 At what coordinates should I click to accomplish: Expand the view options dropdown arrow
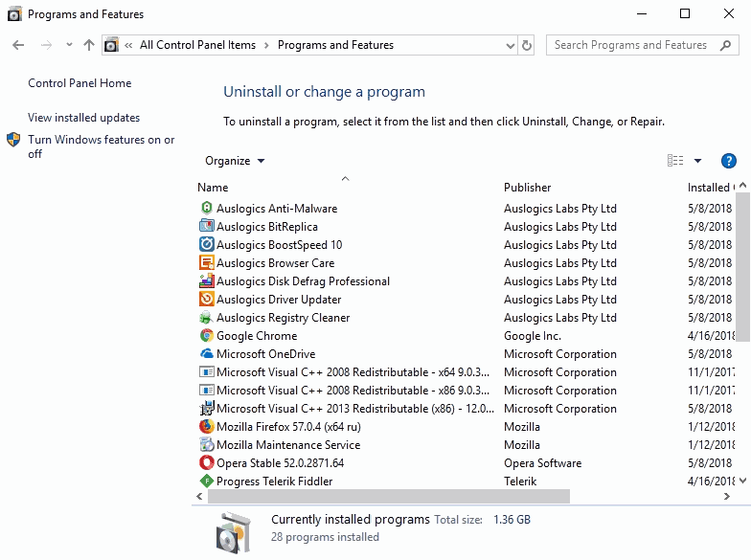tap(697, 161)
